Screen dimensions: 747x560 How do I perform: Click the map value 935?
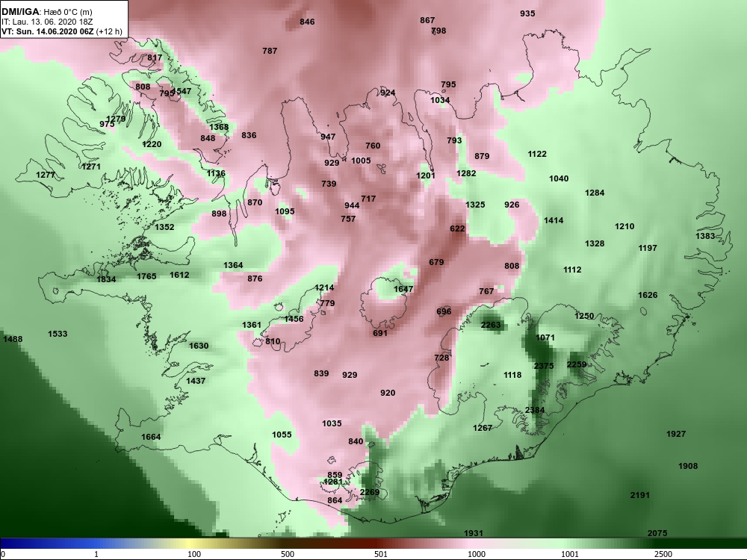tap(527, 13)
